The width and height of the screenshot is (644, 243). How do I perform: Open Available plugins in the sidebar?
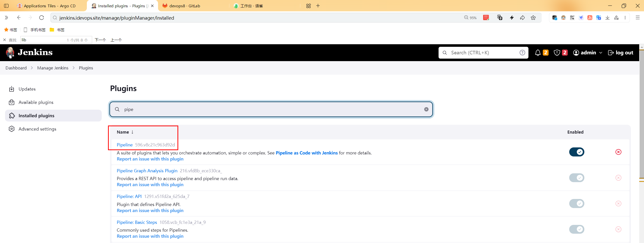53,102
